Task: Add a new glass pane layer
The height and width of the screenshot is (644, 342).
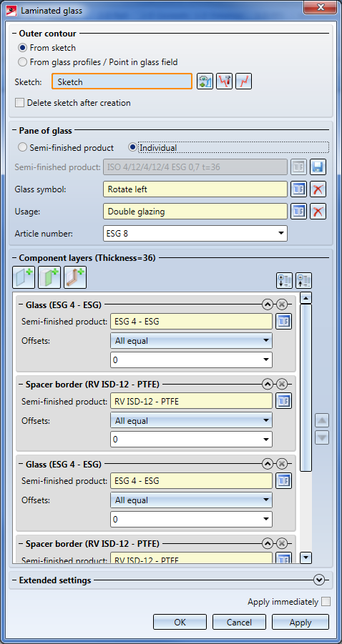Action: 24,277
